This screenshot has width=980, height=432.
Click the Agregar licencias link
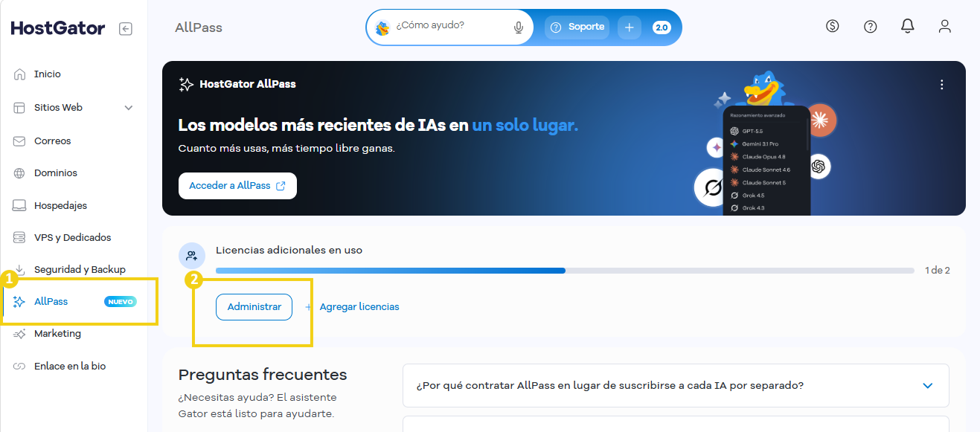(352, 307)
